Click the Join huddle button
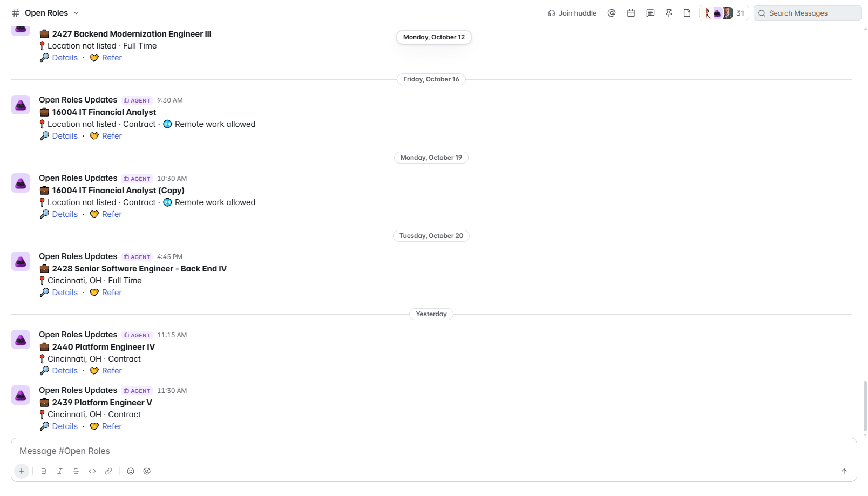 (572, 13)
